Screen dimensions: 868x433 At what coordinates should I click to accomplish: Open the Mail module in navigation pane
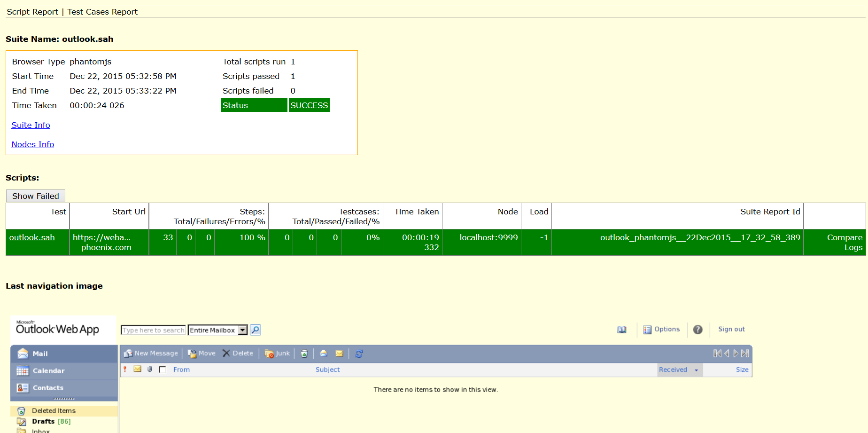[x=64, y=354]
